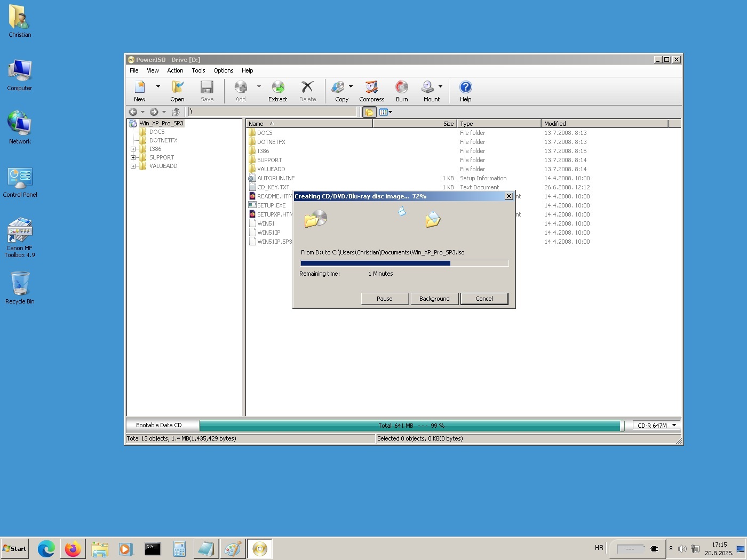Pause the disc image creation
The height and width of the screenshot is (560, 747).
point(385,299)
